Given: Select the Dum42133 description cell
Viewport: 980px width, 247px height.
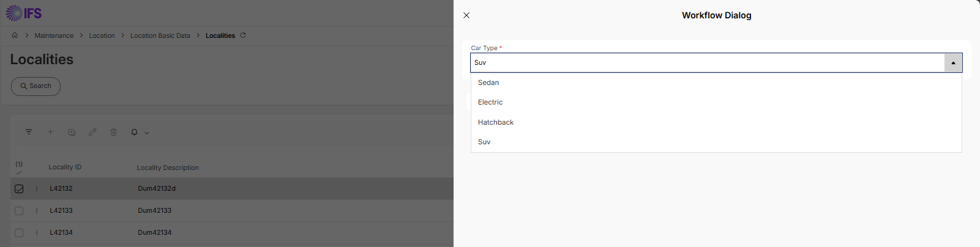Looking at the screenshot, I should [x=155, y=210].
